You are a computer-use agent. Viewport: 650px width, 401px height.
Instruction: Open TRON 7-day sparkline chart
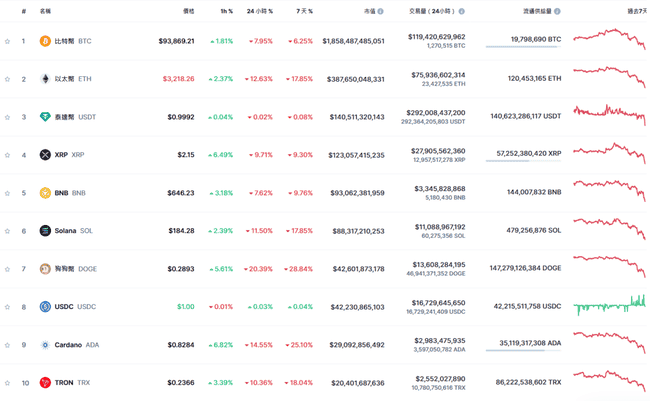coord(609,381)
